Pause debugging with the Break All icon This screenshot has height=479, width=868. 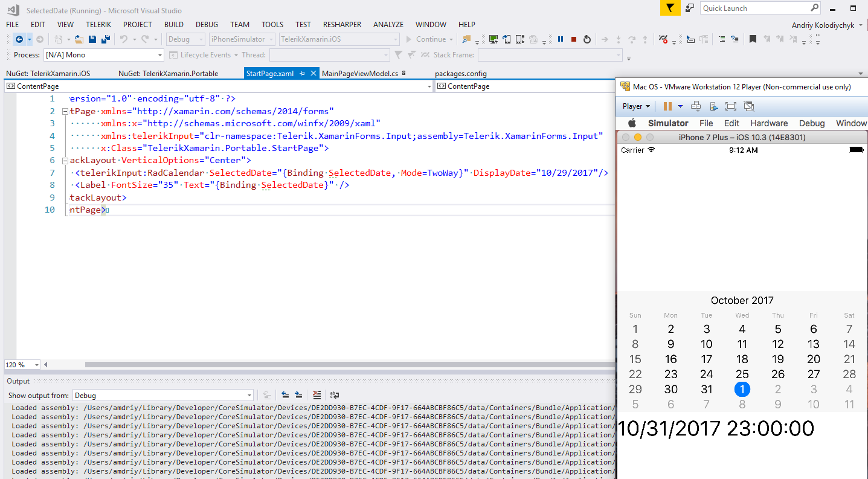click(561, 39)
